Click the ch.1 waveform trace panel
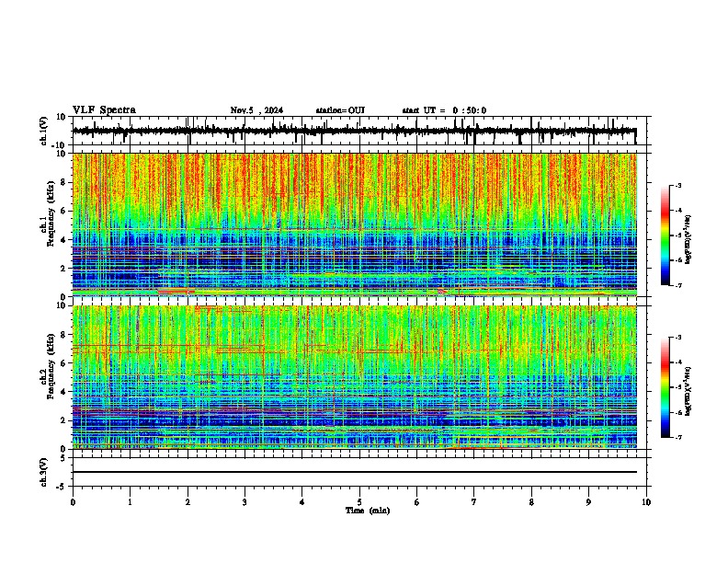Image resolution: width=728 pixels, height=563 pixels. pos(361,131)
